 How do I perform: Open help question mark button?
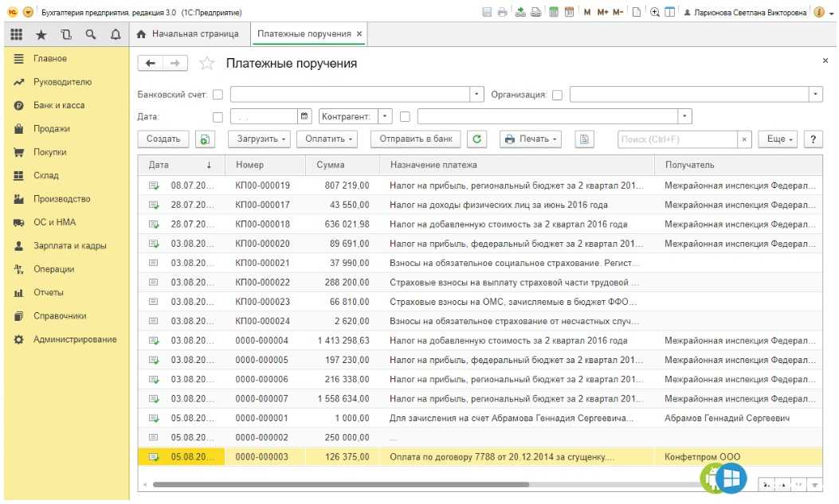[x=813, y=139]
